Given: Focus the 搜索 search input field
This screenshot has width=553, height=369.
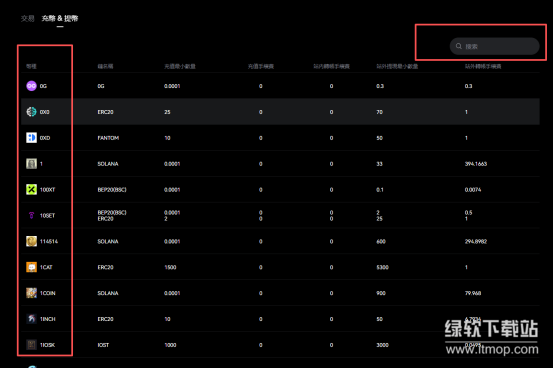Looking at the screenshot, I should [494, 46].
